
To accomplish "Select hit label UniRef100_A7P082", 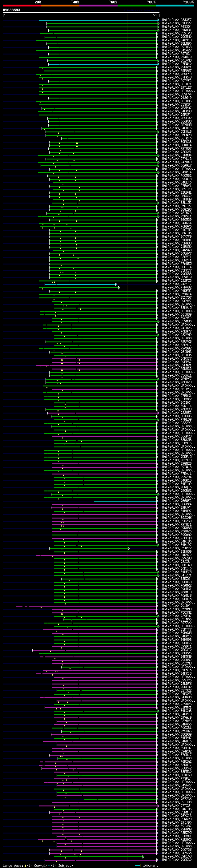I will pos(177,287).
